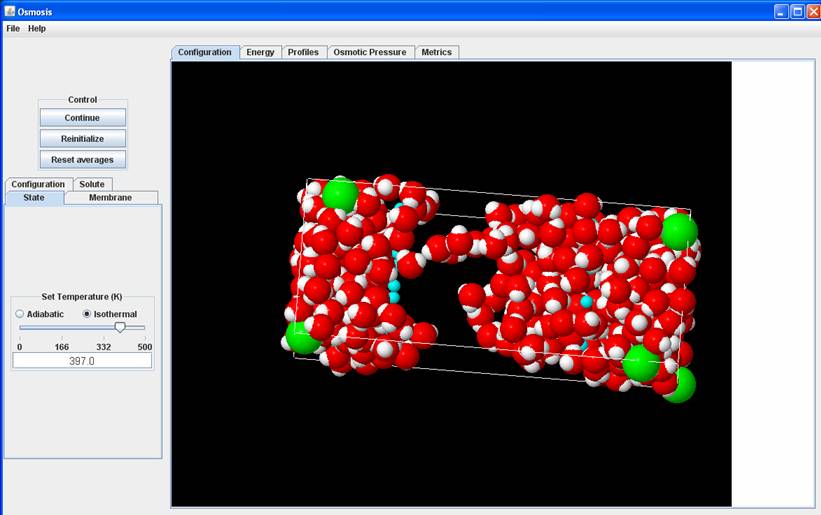Screen dimensions: 821x515
Task: Open the File menu
Action: tap(13, 29)
